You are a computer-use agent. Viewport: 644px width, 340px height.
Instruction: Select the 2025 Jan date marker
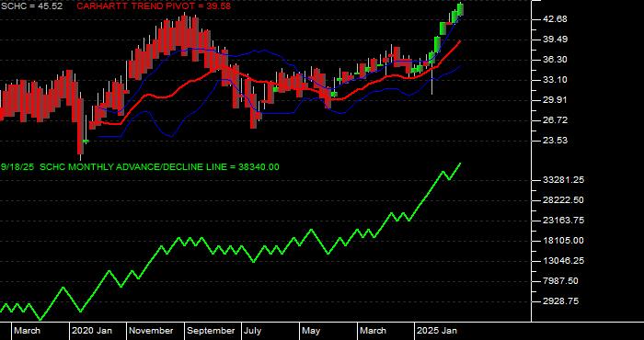[x=437, y=331]
